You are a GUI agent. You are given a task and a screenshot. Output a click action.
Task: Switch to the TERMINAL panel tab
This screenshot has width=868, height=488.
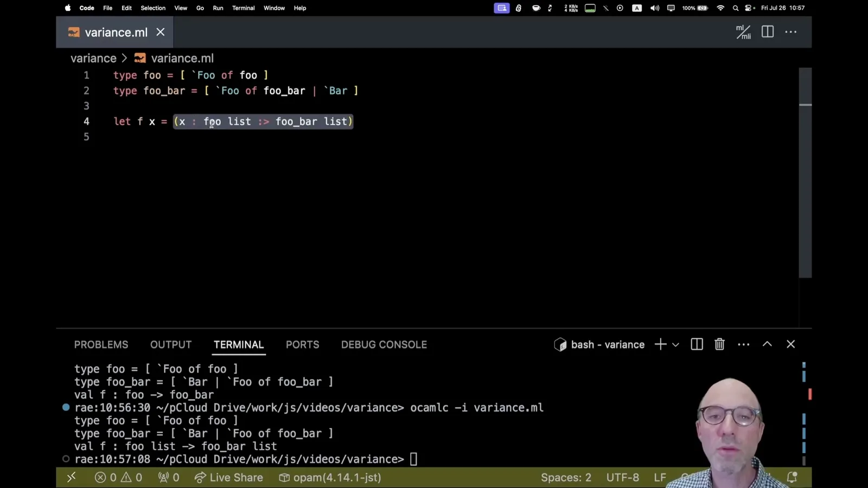pos(239,345)
